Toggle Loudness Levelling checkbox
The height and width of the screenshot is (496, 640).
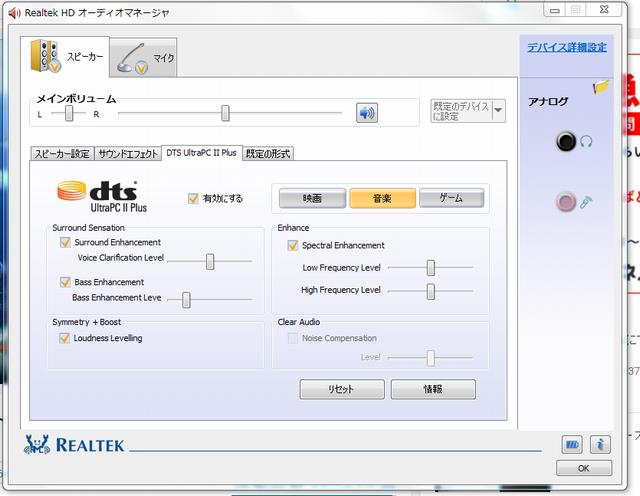[x=64, y=338]
